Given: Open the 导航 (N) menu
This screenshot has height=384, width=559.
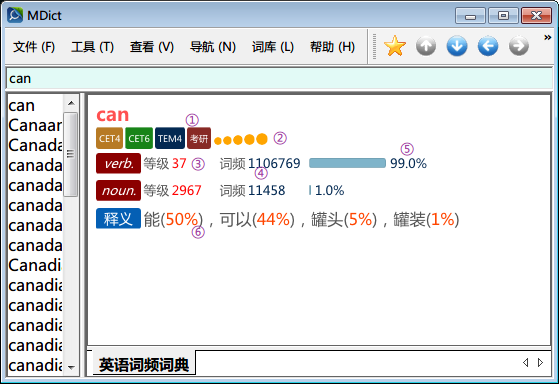Looking at the screenshot, I should [212, 47].
